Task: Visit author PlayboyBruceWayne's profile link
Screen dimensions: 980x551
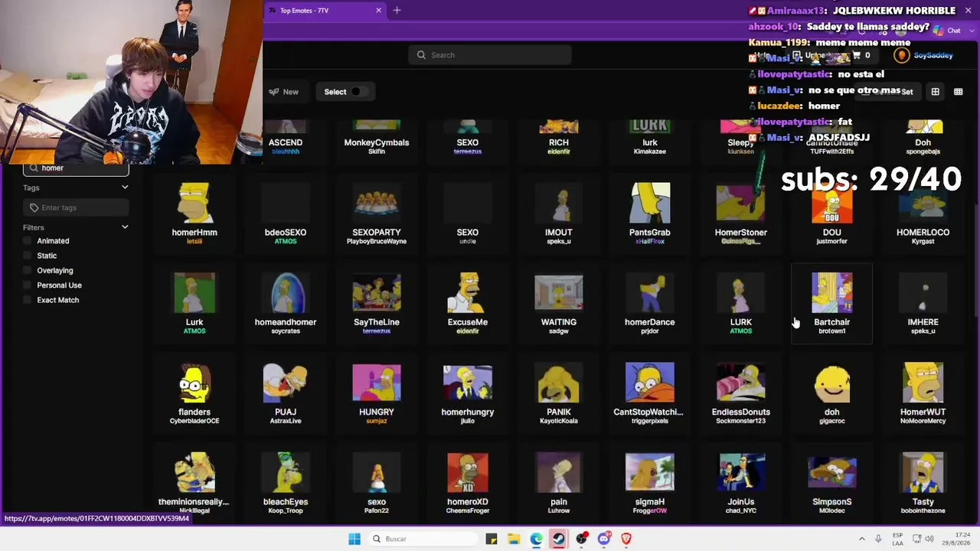Action: pos(377,242)
